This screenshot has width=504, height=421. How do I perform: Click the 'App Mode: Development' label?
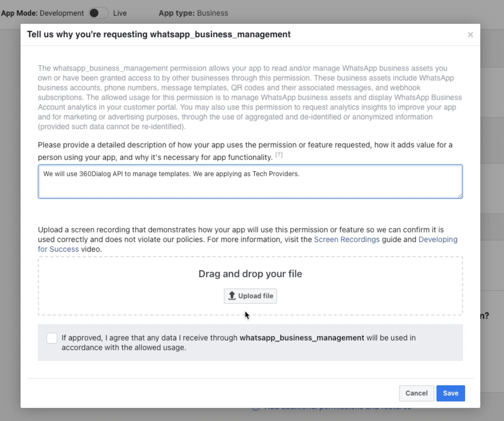42,13
